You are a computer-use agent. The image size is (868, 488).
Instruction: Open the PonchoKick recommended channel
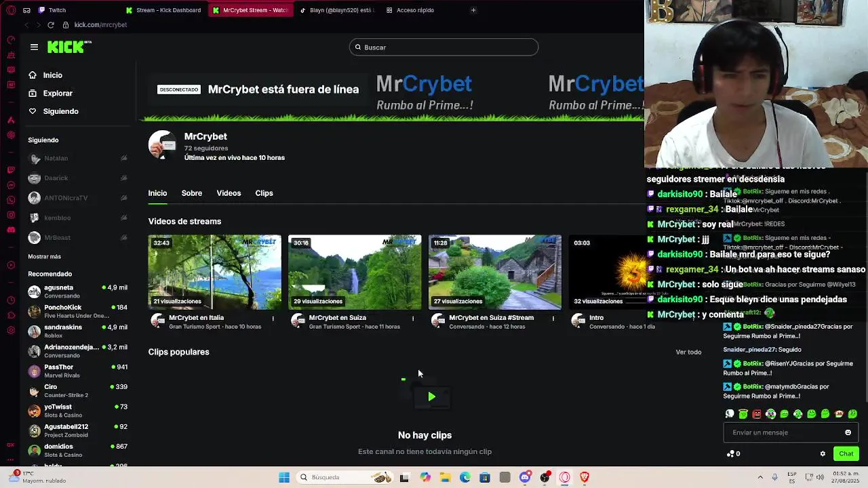pos(77,311)
